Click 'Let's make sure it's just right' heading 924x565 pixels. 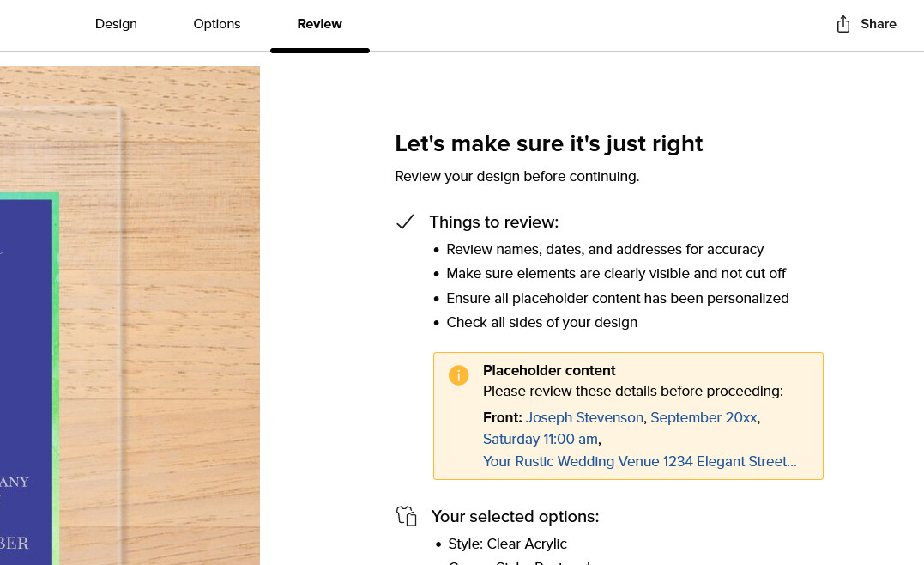coord(548,143)
